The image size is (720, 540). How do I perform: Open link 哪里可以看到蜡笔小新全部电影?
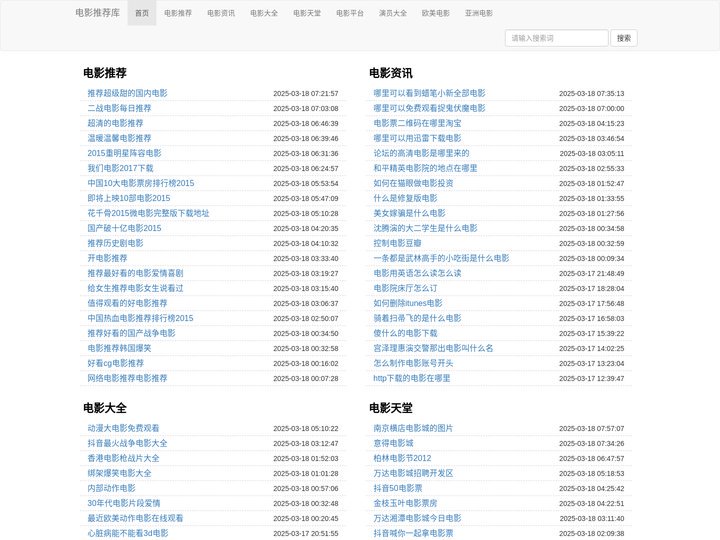[429, 93]
